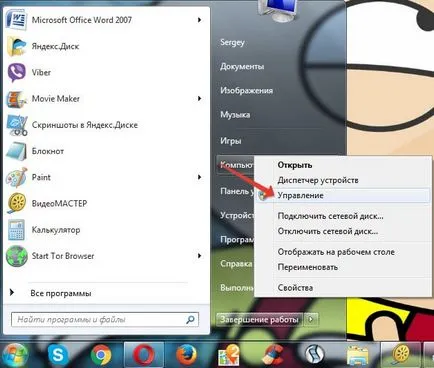Click the ВидеоМАСТЕР label text
This screenshot has height=368, width=434.
tap(59, 203)
